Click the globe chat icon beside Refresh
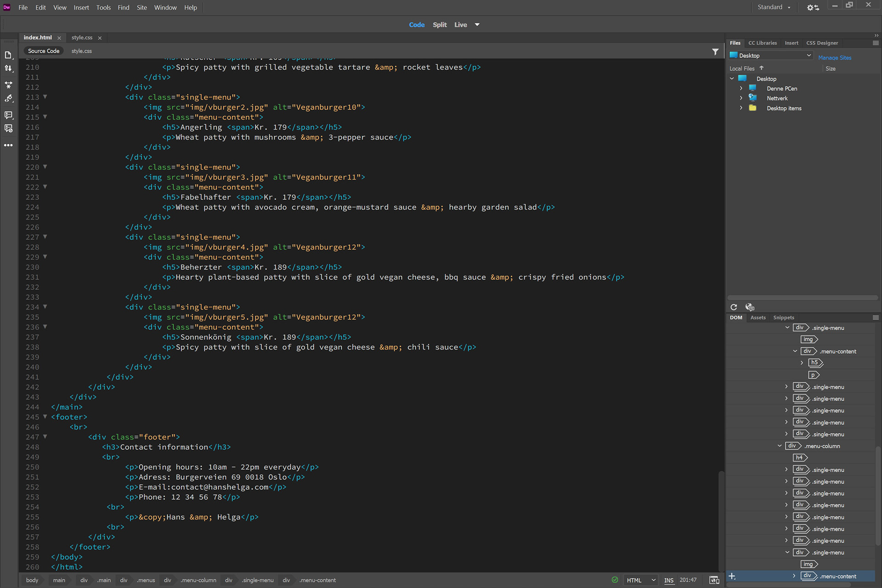This screenshot has height=588, width=882. point(750,307)
